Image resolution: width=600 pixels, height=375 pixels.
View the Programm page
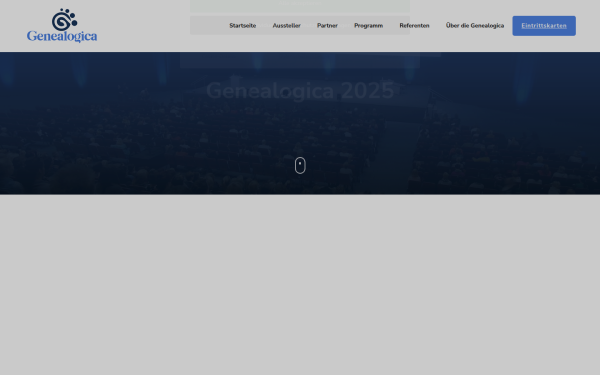coord(368,26)
